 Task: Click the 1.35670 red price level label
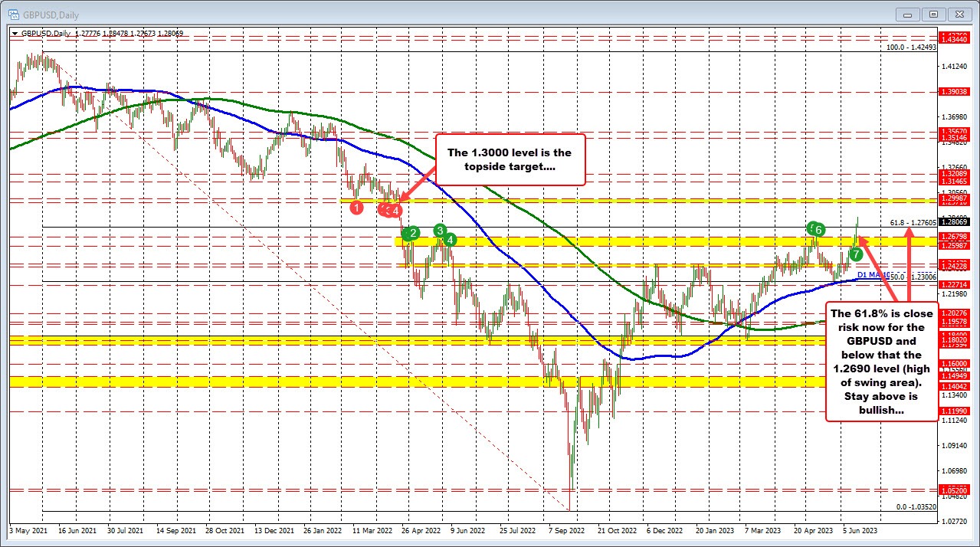[x=954, y=132]
